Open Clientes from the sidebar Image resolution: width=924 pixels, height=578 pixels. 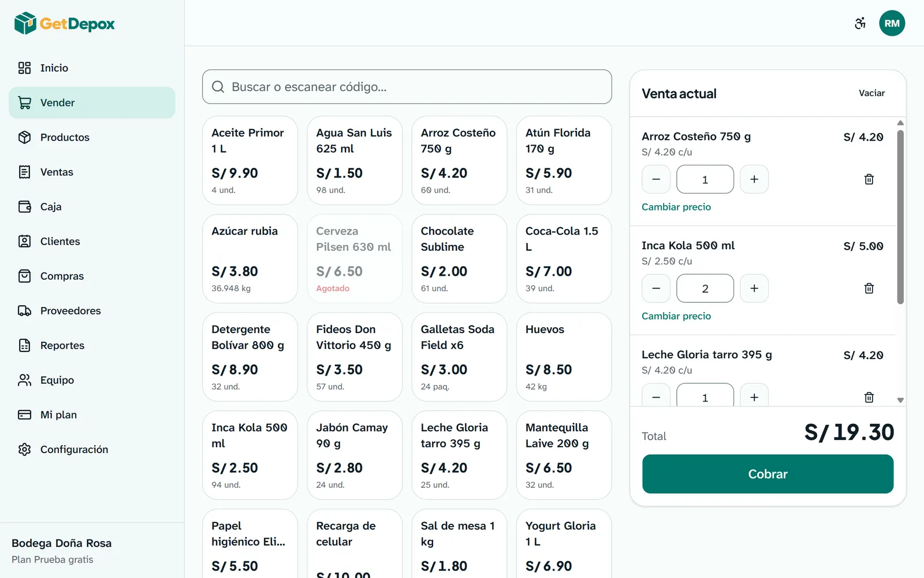[x=92, y=242]
